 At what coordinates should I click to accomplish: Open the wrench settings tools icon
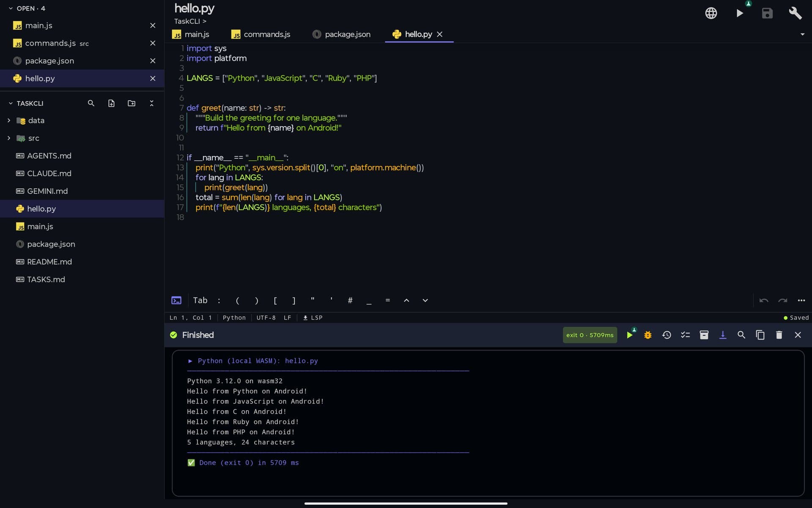pos(795,13)
